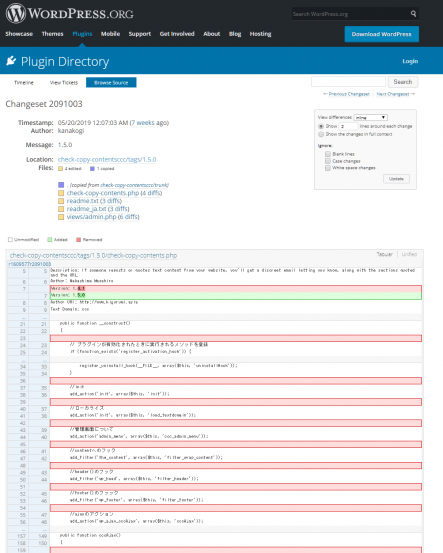Open the Themes menu item
The image size is (443, 553).
tap(53, 34)
